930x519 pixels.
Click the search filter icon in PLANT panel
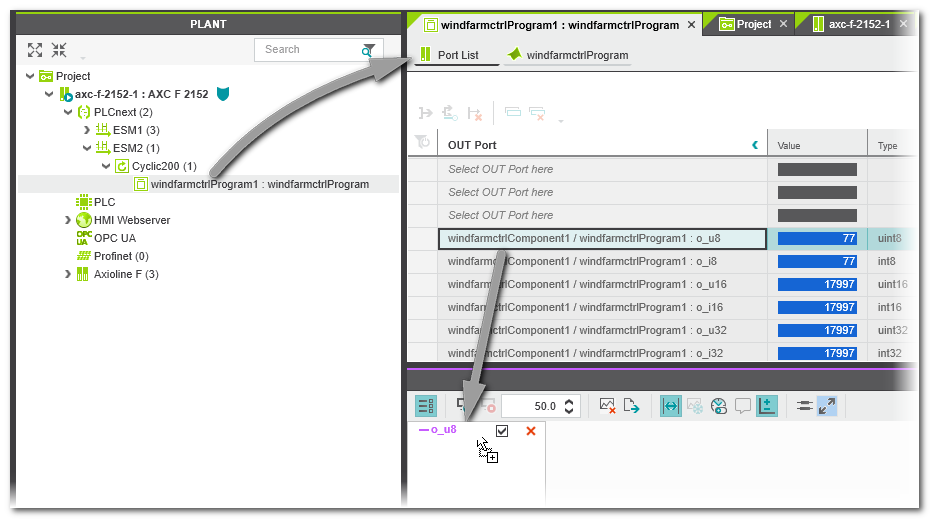coord(369,49)
